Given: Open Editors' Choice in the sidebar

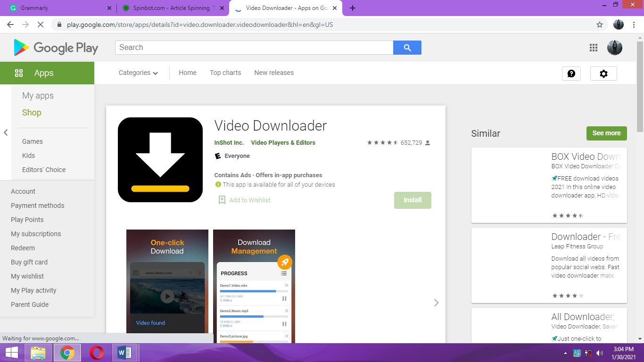Looking at the screenshot, I should [x=44, y=170].
